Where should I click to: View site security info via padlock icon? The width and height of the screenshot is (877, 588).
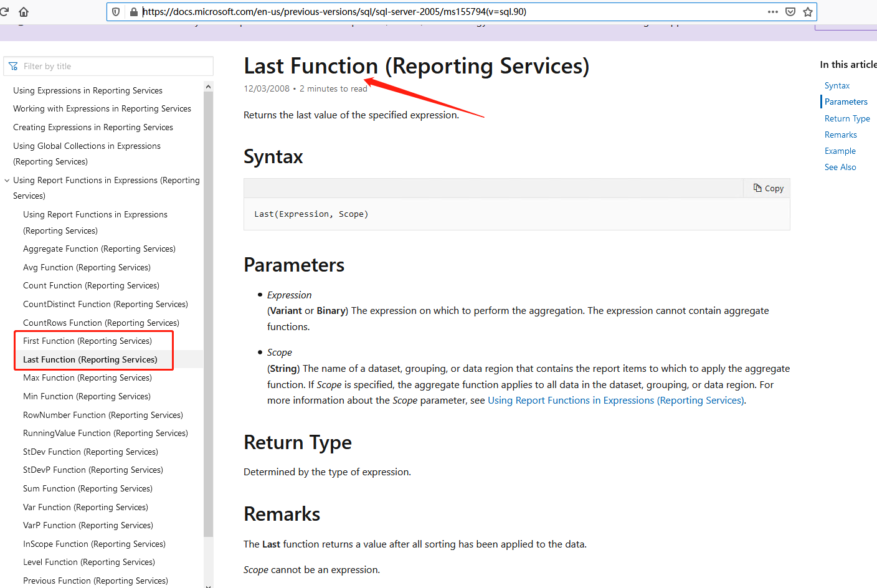tap(133, 11)
